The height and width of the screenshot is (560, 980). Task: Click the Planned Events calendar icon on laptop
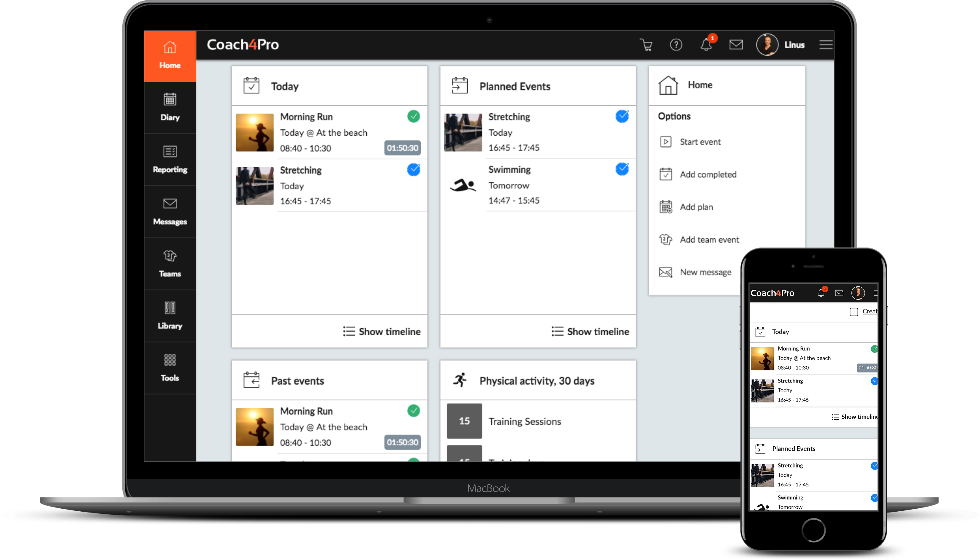(460, 86)
